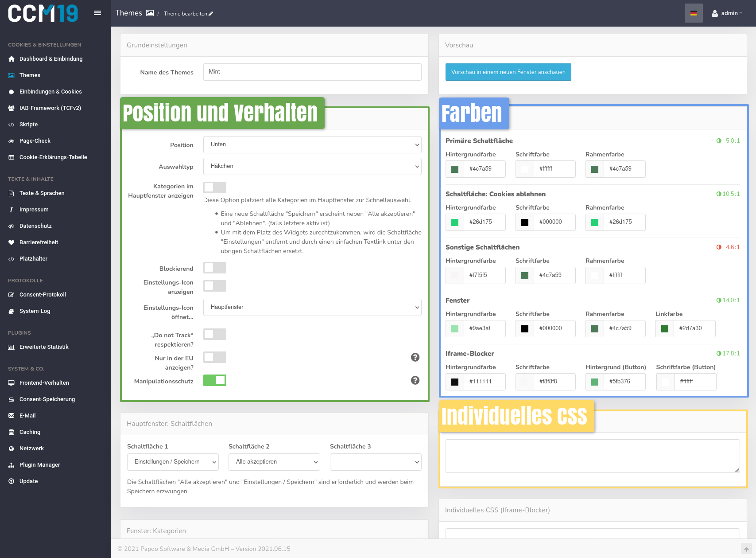
Task: Click the monitor icon for Frontend-Verhalten
Action: pyautogui.click(x=12, y=383)
